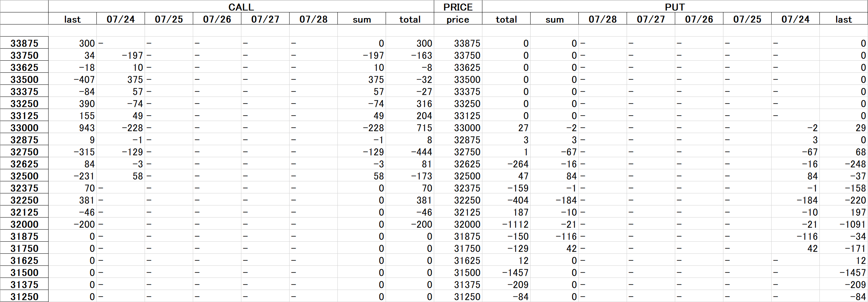Click CALL last value -231
Image resolution: width=868 pixels, height=302 pixels.
[x=84, y=176]
